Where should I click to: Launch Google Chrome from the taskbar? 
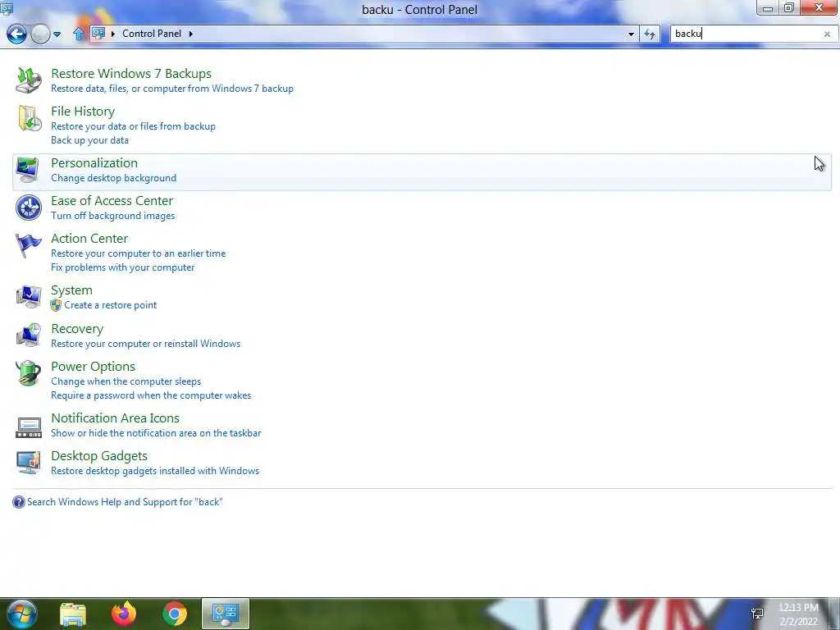coord(175,614)
